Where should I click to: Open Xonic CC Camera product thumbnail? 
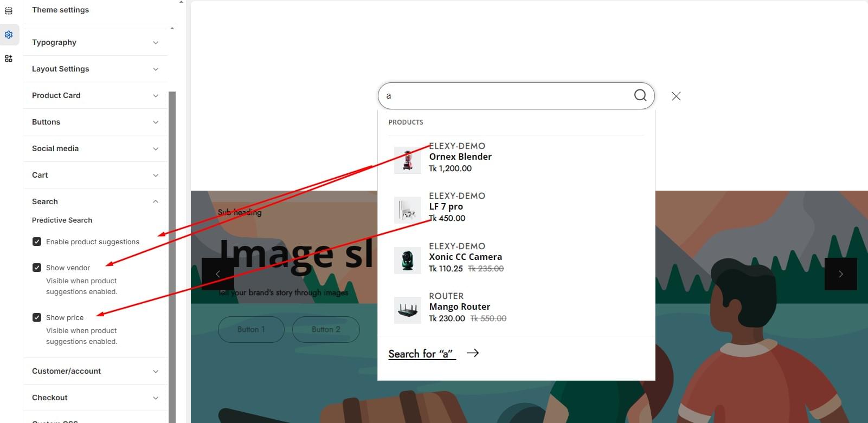point(408,261)
